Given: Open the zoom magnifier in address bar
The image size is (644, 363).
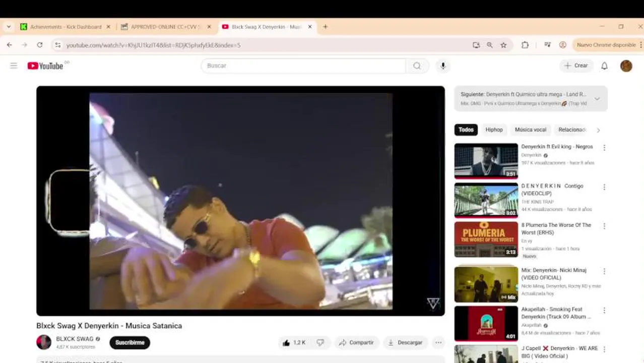Looking at the screenshot, I should (x=490, y=45).
